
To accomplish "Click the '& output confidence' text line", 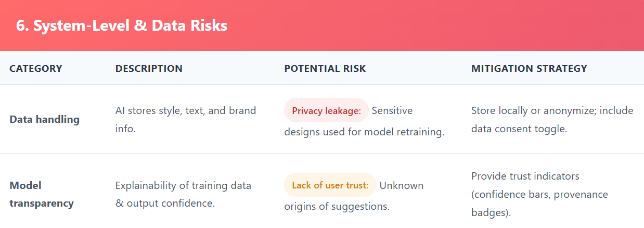I will 165,204.
